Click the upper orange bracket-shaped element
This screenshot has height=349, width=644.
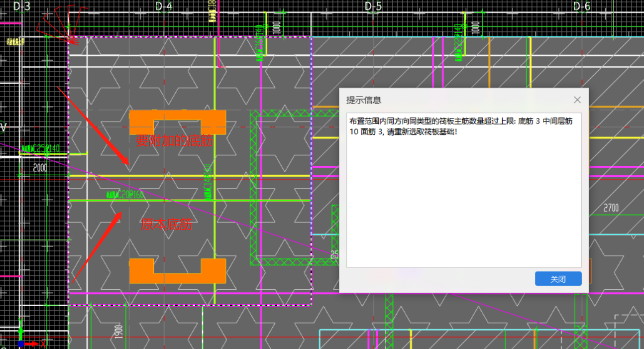[178, 122]
